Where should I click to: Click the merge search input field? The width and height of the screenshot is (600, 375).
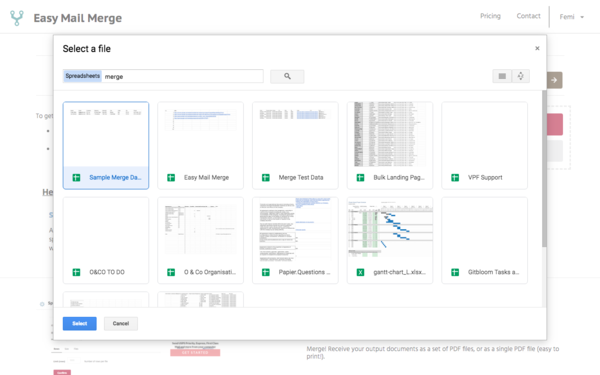tap(183, 76)
